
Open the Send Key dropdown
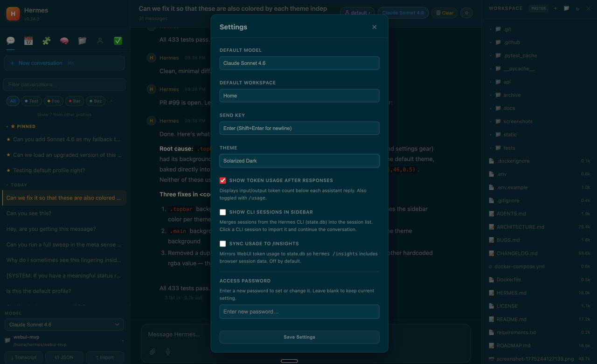[x=299, y=128]
